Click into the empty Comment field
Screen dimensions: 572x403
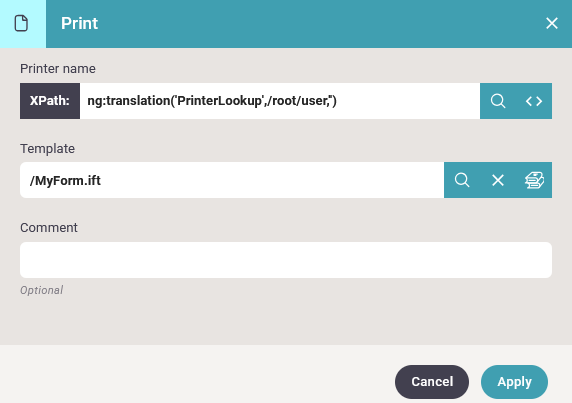coord(286,260)
